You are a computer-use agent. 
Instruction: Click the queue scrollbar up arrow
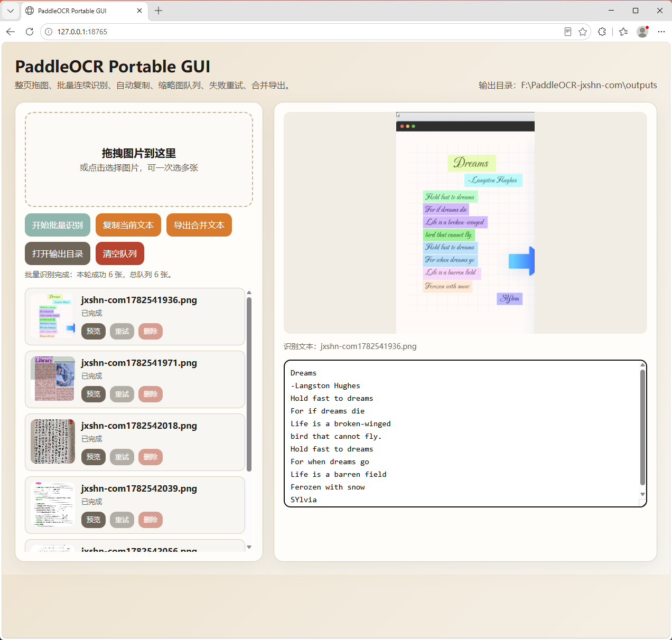[249, 293]
